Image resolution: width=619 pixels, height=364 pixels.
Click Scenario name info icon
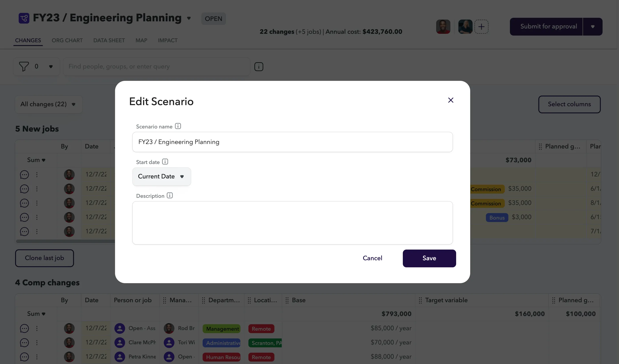pos(178,126)
